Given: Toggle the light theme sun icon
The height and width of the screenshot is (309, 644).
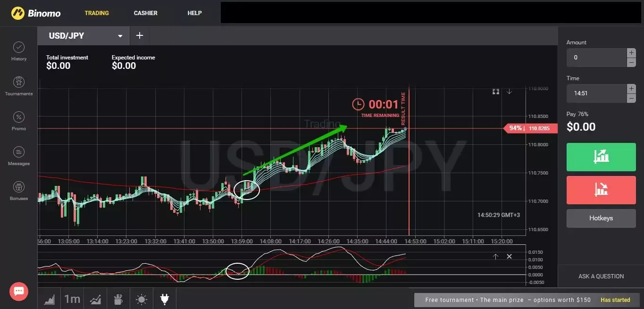Looking at the screenshot, I should point(142,299).
